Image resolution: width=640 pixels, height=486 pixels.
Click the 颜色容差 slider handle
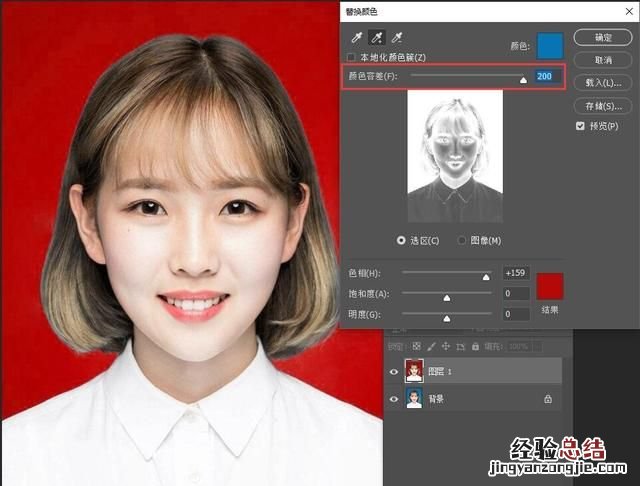click(x=523, y=80)
